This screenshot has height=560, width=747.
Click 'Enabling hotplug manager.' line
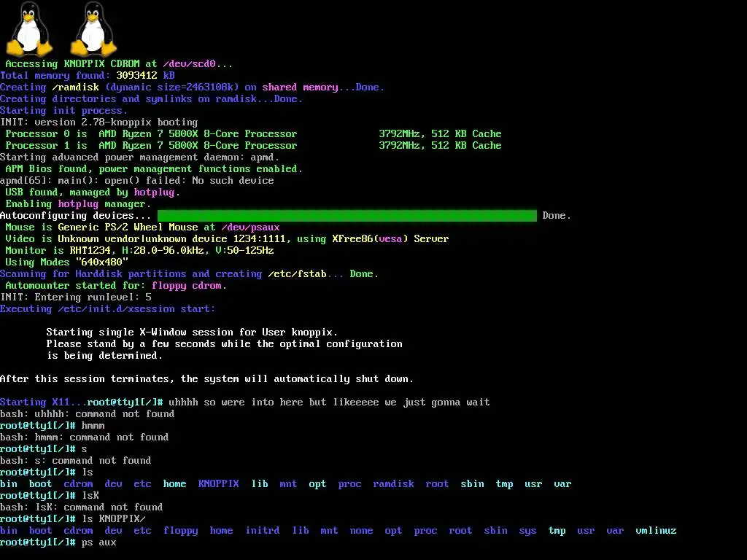(x=78, y=204)
